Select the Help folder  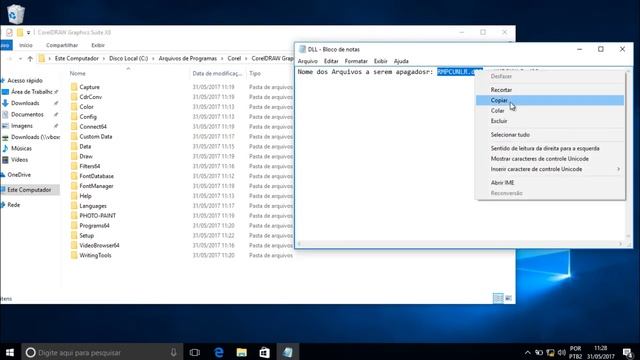[x=85, y=196]
